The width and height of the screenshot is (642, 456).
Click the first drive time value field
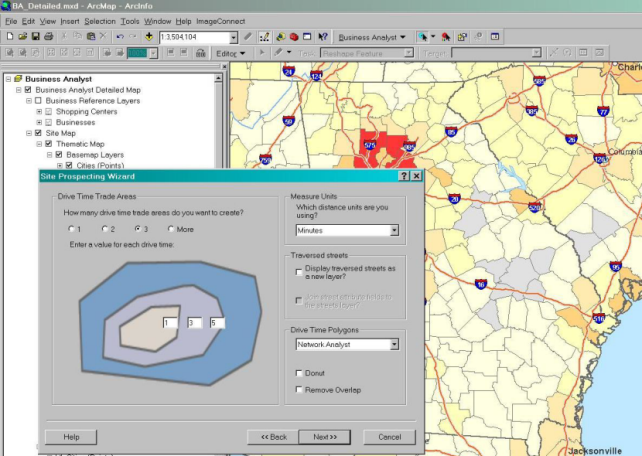click(x=170, y=323)
